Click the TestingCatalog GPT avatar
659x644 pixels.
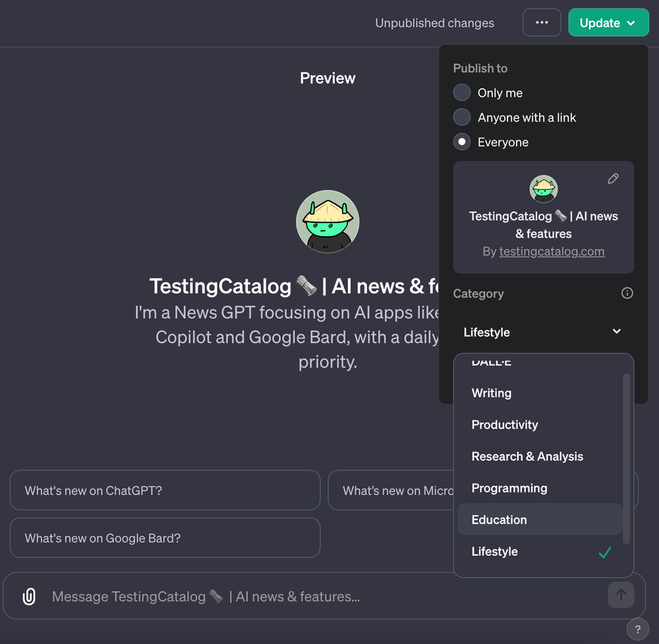[x=328, y=221]
